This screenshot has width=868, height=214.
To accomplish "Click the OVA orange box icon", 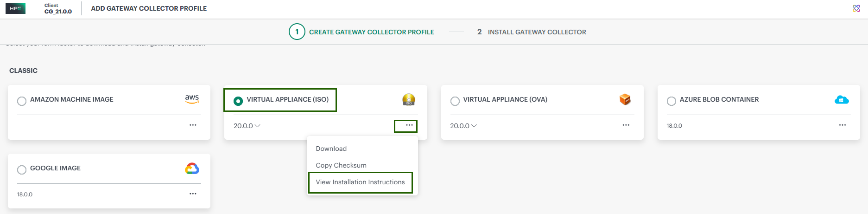I will [625, 99].
